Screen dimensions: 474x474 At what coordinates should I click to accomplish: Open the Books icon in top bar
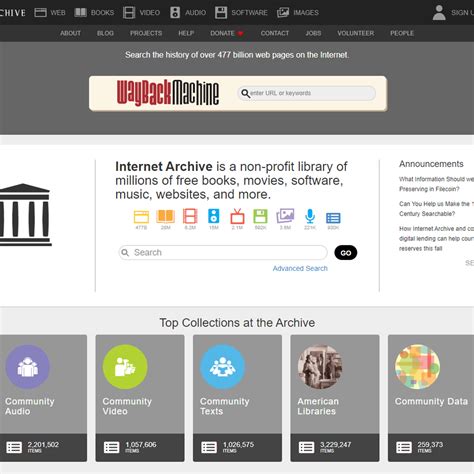click(80, 13)
